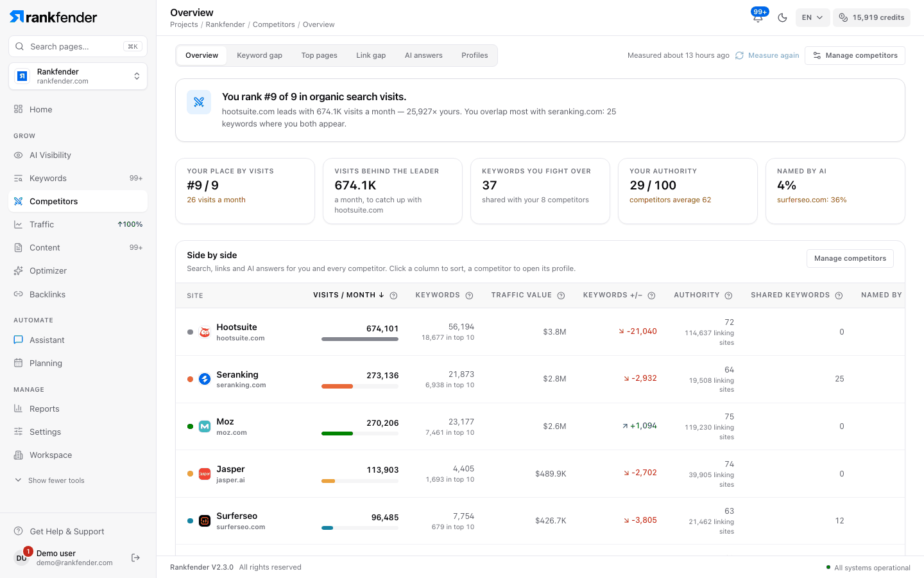Click Jasper orange visits bar
924x578 pixels.
click(328, 481)
